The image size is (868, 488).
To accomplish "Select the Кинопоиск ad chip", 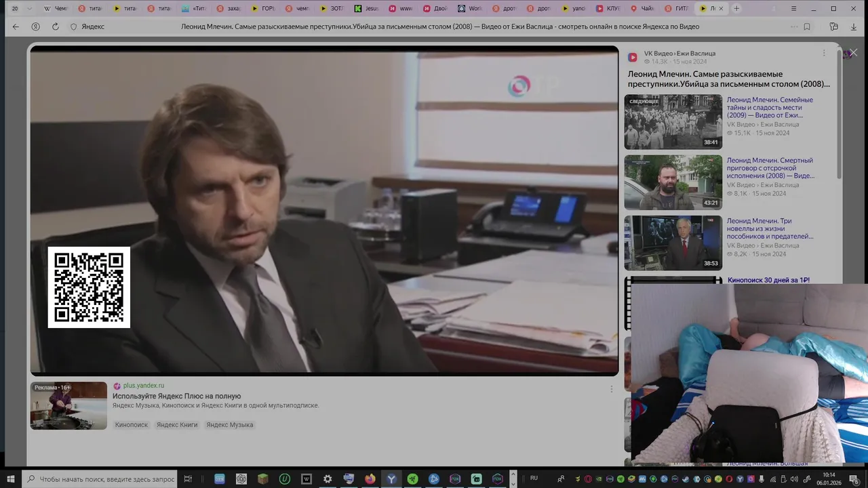I will click(132, 425).
